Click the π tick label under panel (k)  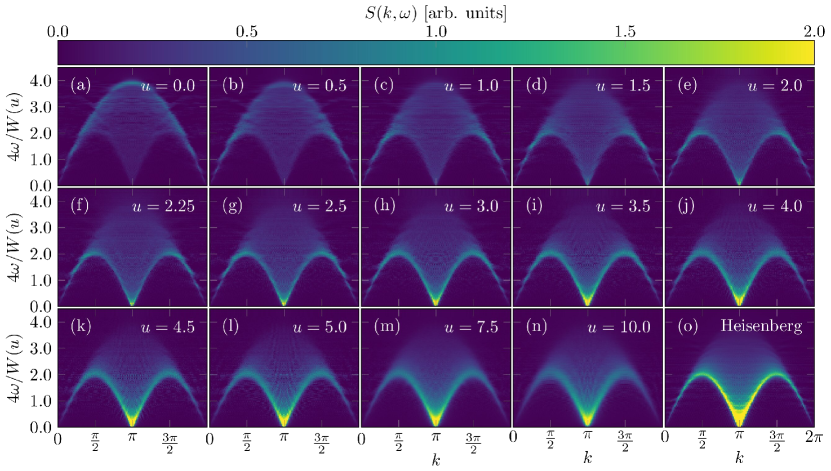pos(132,437)
